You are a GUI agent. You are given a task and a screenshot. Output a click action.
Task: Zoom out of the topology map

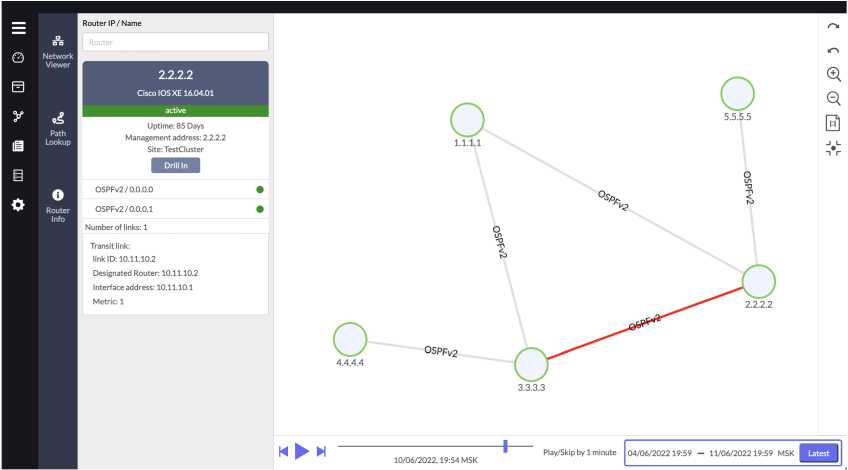click(x=833, y=98)
